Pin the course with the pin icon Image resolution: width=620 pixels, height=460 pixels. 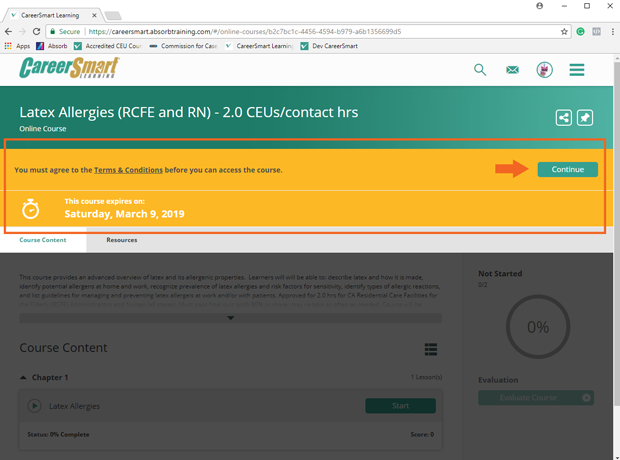[x=585, y=118]
